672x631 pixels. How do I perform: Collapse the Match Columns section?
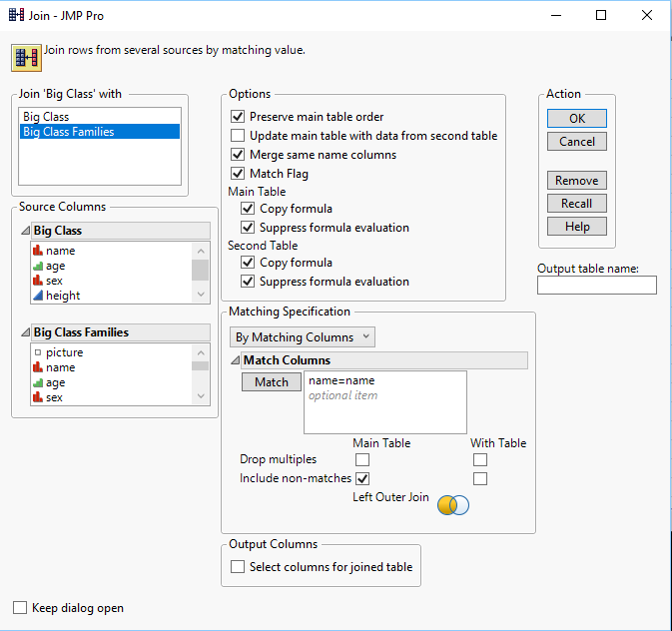pos(236,360)
